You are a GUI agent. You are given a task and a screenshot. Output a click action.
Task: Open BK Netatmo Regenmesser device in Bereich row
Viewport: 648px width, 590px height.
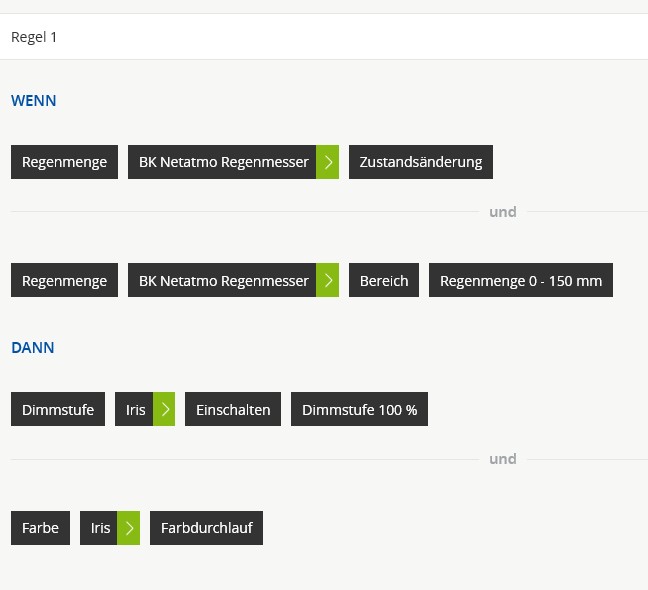[x=223, y=281]
